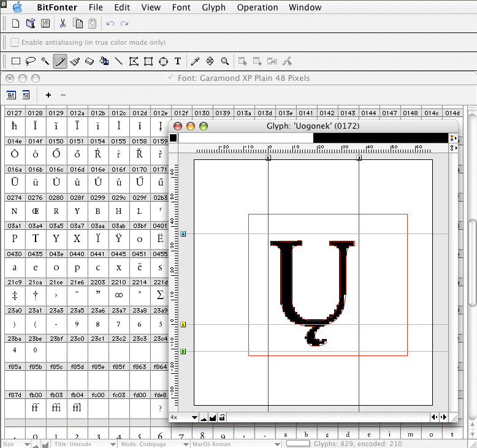
Task: Click the plus button in font window
Action: pos(48,95)
